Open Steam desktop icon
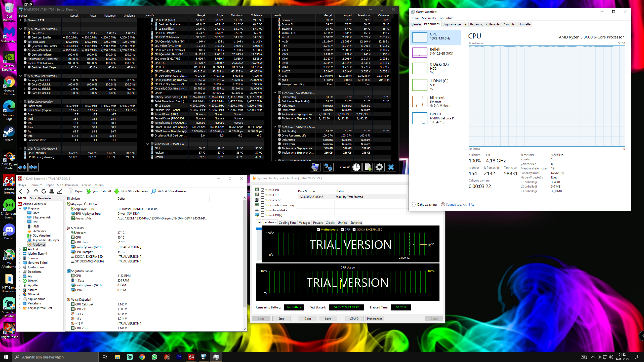Image resolution: width=644 pixels, height=362 pixels. click(9, 133)
